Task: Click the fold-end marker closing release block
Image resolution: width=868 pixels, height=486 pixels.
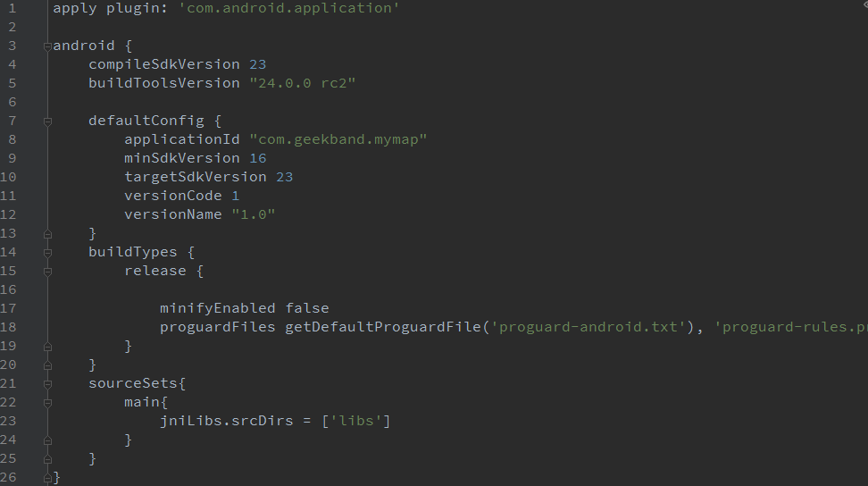Action: (x=47, y=347)
